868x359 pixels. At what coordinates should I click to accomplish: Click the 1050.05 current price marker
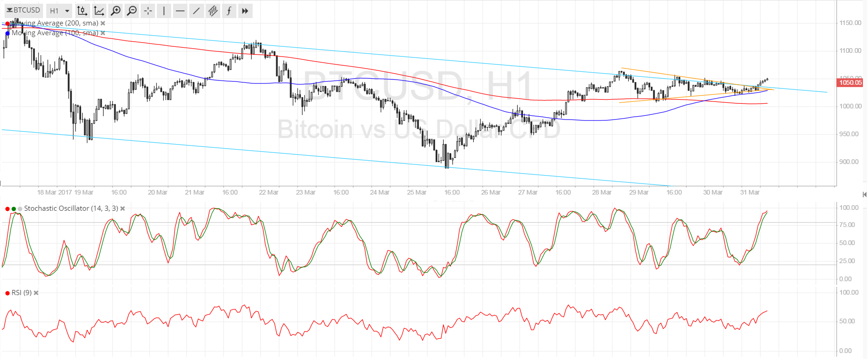(850, 82)
